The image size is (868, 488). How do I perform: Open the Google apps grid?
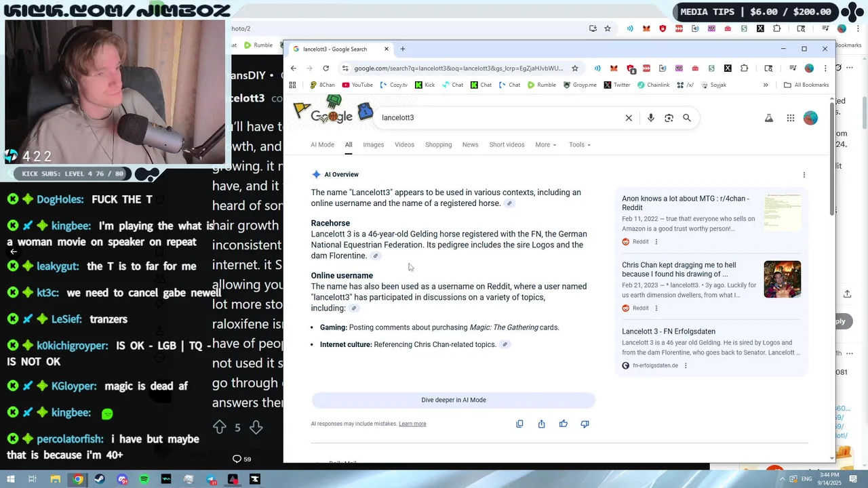(791, 118)
